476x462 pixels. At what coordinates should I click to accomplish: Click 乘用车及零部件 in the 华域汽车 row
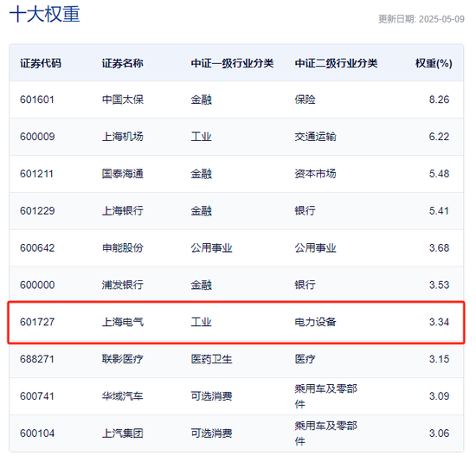click(x=326, y=396)
